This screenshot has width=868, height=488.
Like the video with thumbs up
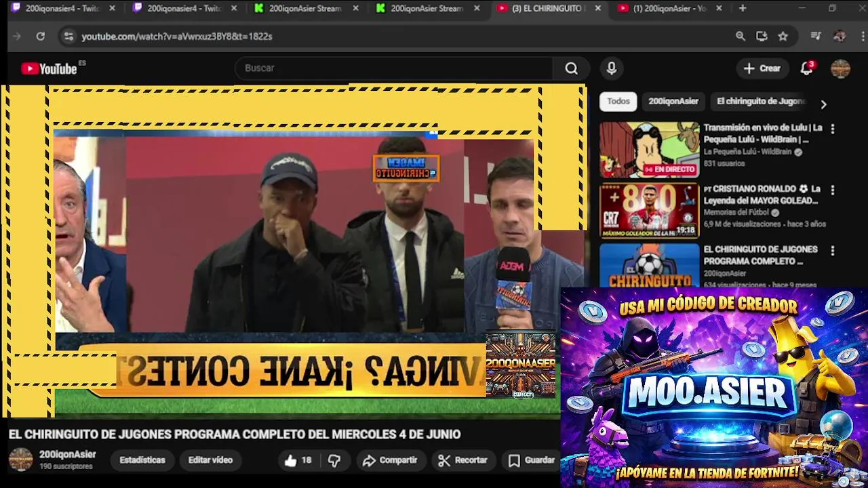point(298,460)
